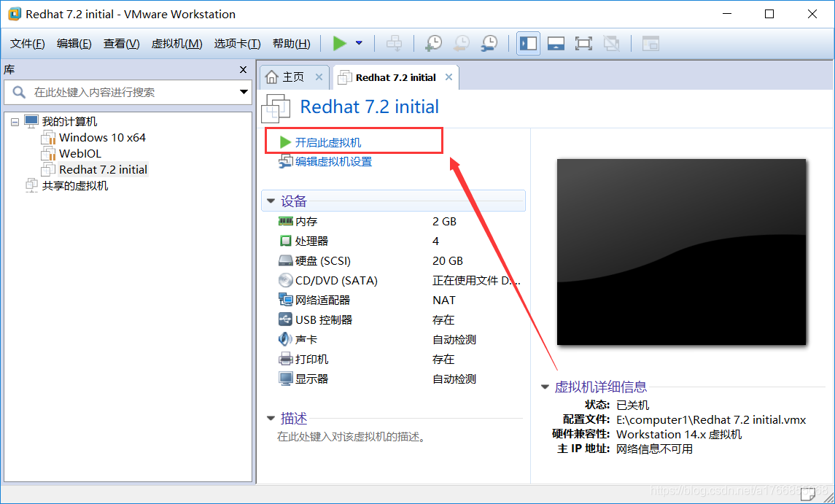Image resolution: width=835 pixels, height=504 pixels.
Task: Close the 主页 tab
Action: [319, 77]
